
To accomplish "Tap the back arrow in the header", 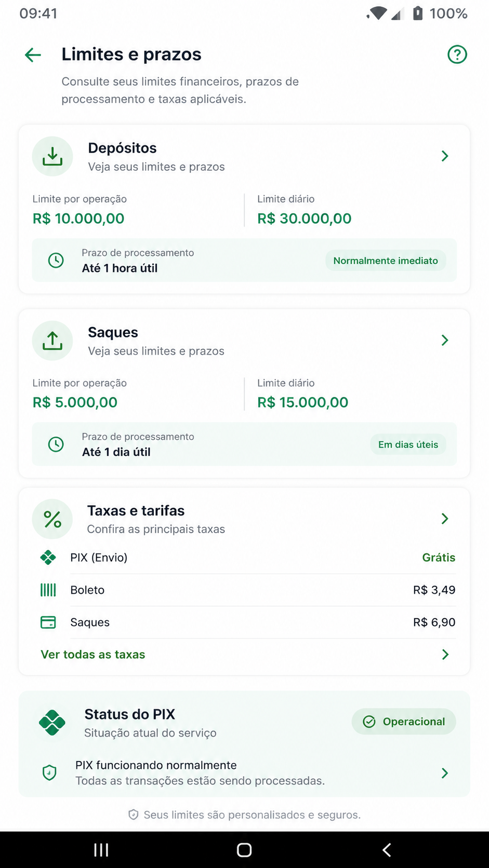I will 33,55.
